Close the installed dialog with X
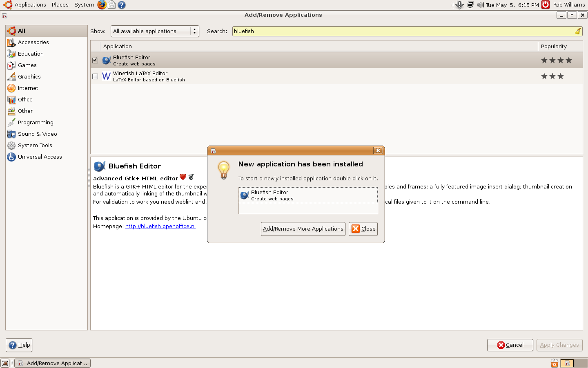This screenshot has width=588, height=368. click(x=378, y=150)
